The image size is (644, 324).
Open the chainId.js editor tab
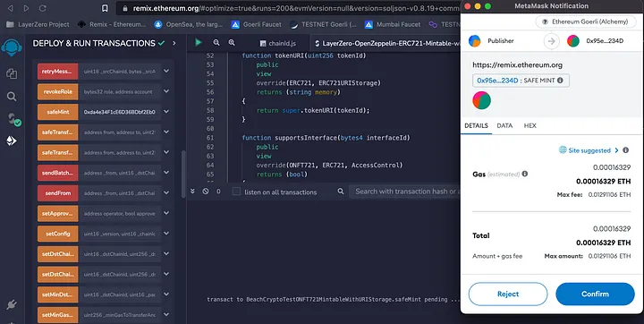pyautogui.click(x=278, y=43)
